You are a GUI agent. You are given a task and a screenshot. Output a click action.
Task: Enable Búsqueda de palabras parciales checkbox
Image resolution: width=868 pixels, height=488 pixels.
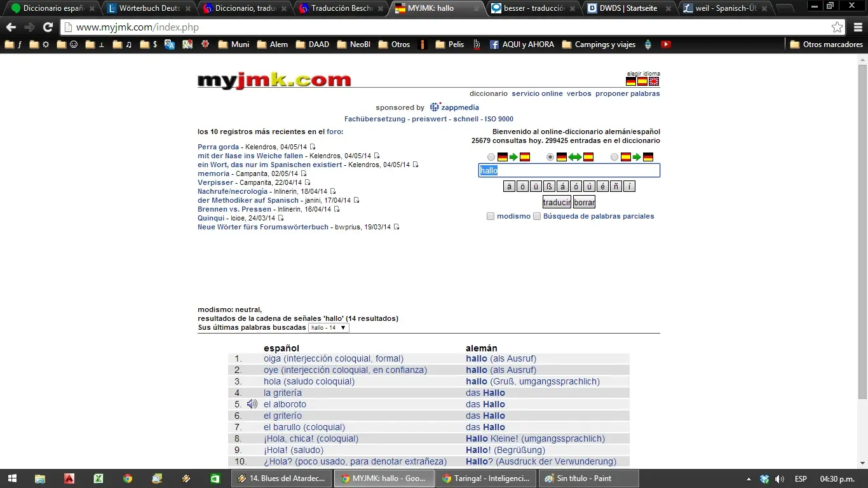(x=537, y=216)
